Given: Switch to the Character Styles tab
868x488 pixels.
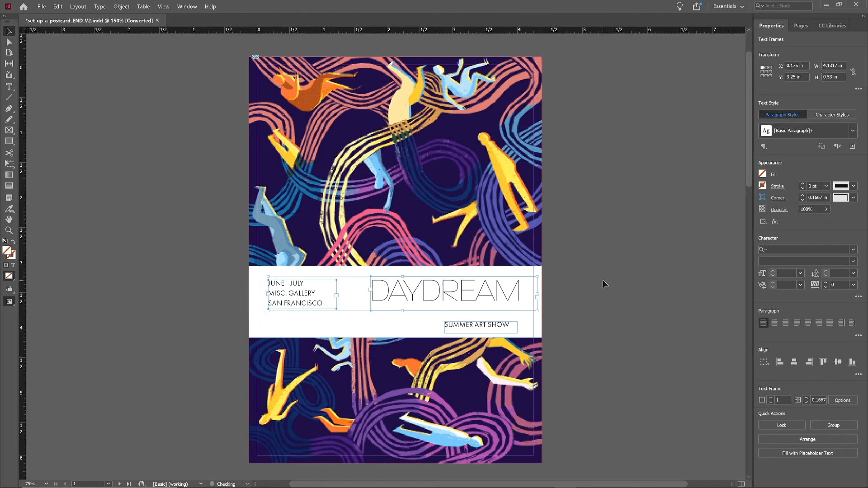Looking at the screenshot, I should 832,114.
